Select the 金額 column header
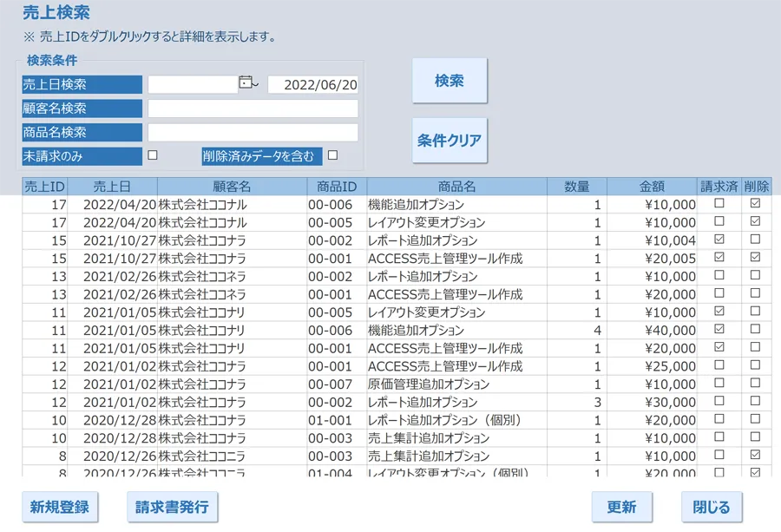 [x=652, y=187]
